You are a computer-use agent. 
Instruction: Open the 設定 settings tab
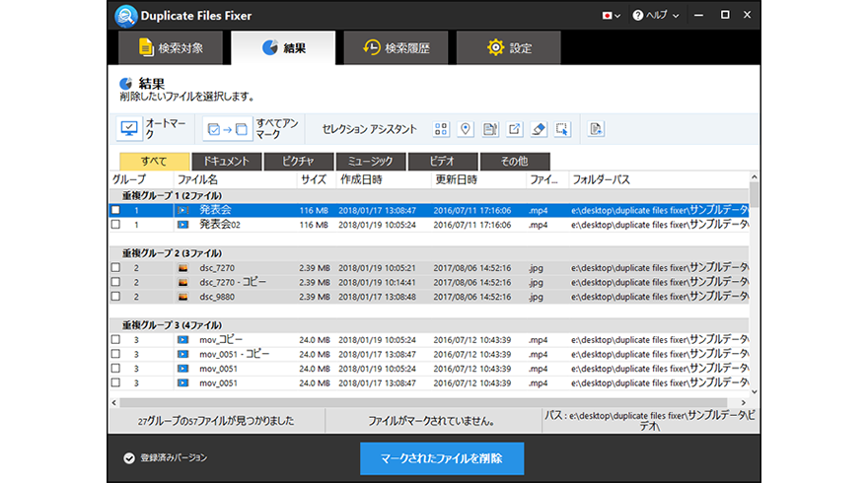tap(509, 48)
